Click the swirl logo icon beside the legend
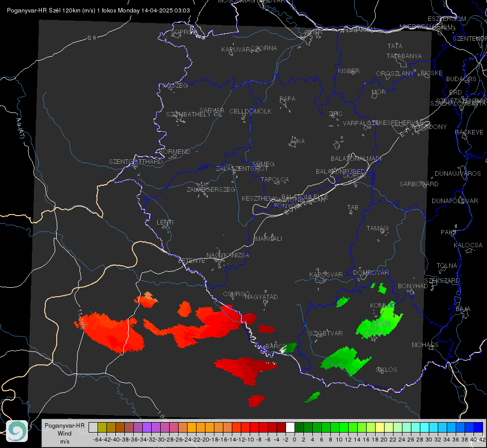The height and width of the screenshot is (448, 487). tap(17, 431)
